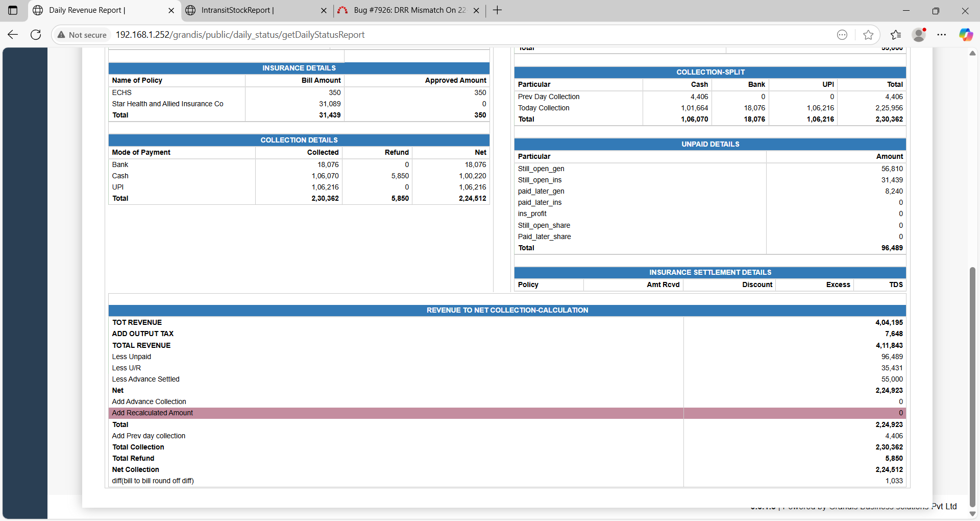The image size is (980, 521).
Task: Open the tab actions menu icon
Action: tap(13, 10)
